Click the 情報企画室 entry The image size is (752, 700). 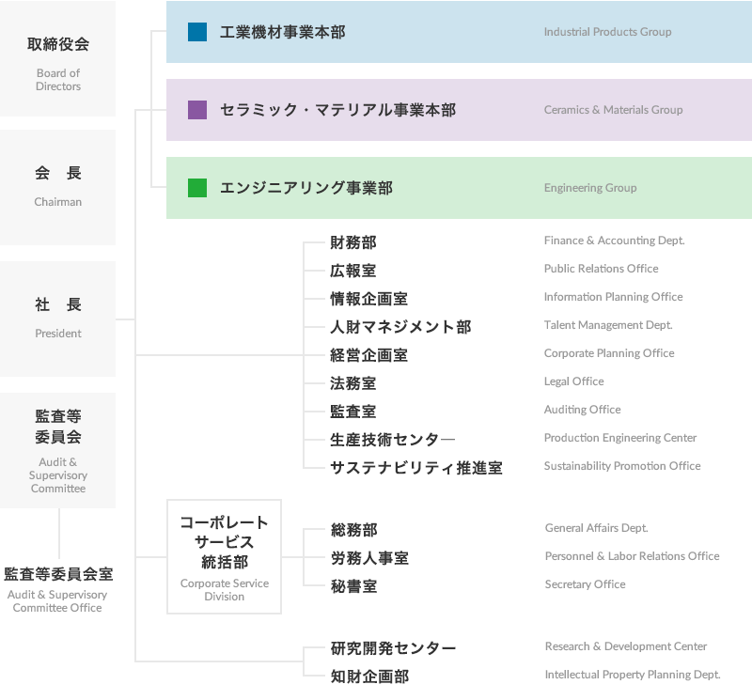point(368,299)
